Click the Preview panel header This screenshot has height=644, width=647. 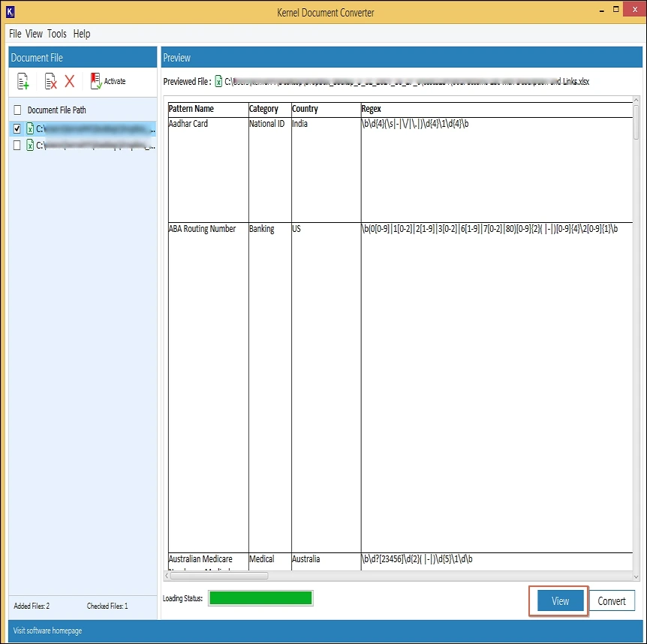(x=402, y=57)
